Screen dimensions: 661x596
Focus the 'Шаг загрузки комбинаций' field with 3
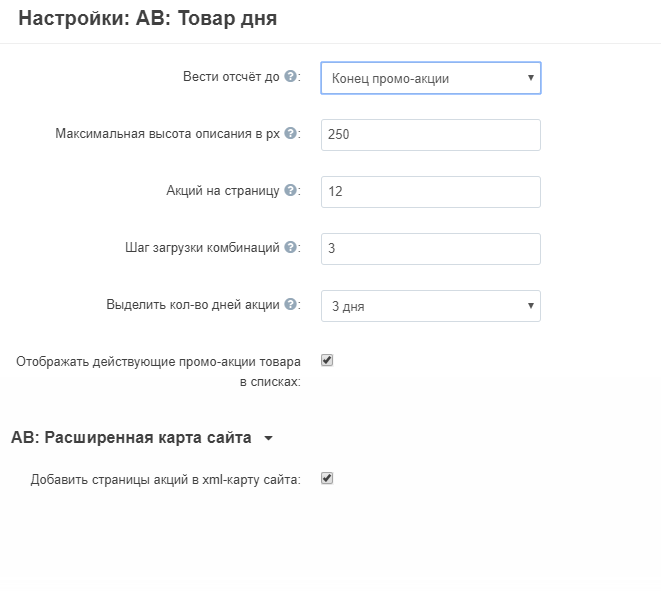[x=431, y=249]
